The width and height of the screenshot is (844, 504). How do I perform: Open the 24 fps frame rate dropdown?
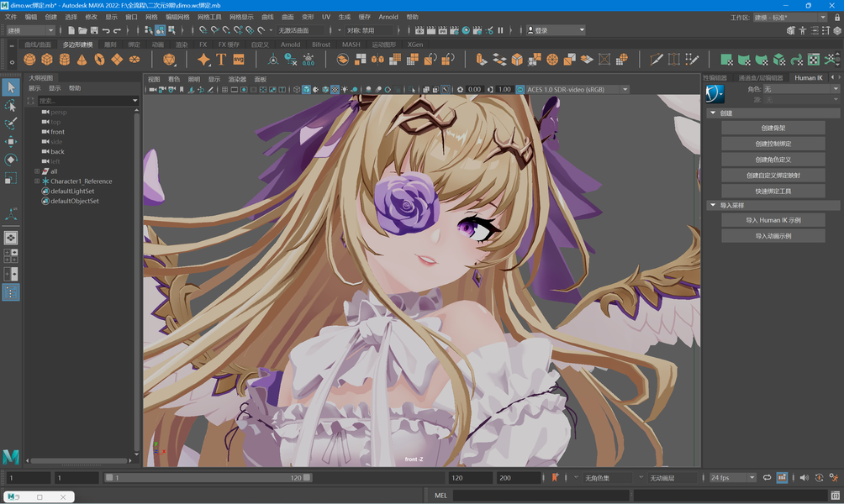point(732,478)
